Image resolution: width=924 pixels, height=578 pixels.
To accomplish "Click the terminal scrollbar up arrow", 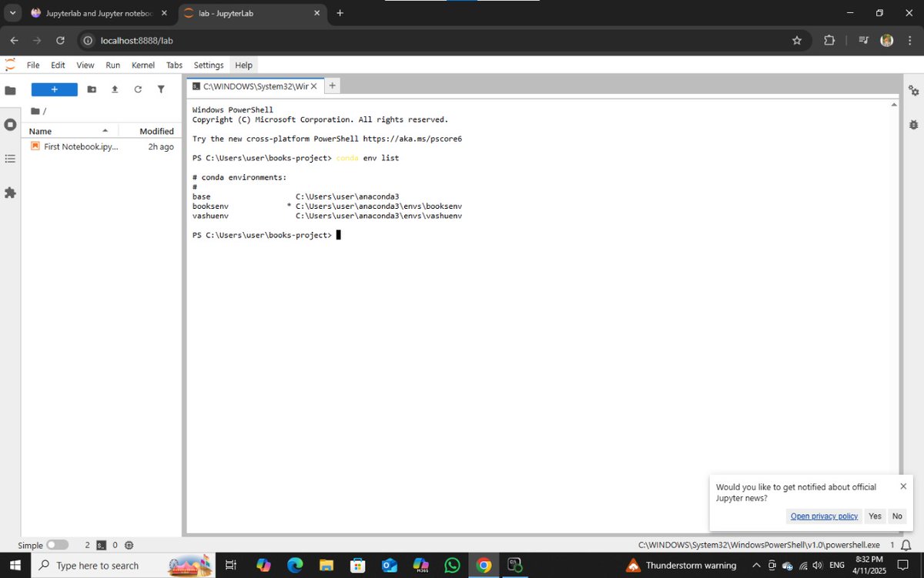I will [x=894, y=104].
